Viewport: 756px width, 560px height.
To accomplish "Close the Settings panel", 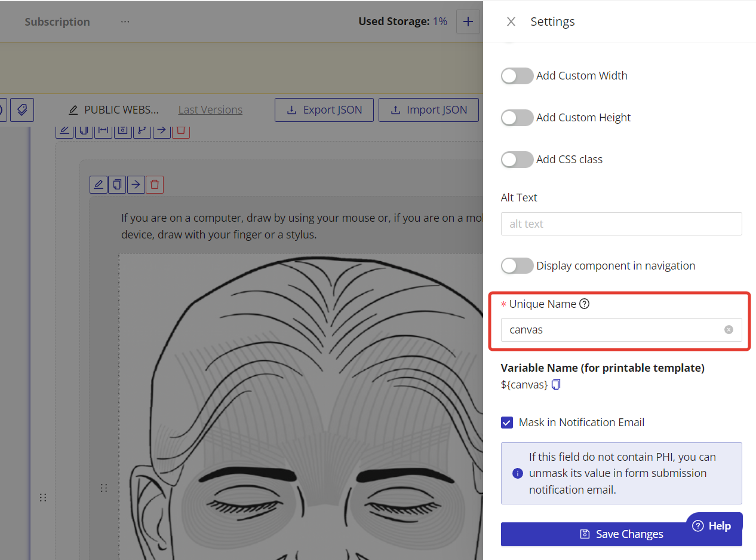I will [511, 22].
